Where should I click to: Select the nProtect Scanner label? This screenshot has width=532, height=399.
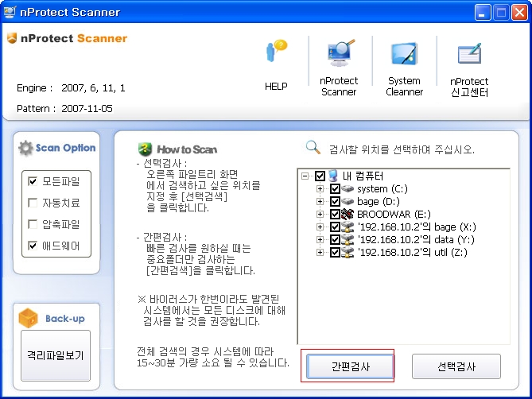click(339, 86)
